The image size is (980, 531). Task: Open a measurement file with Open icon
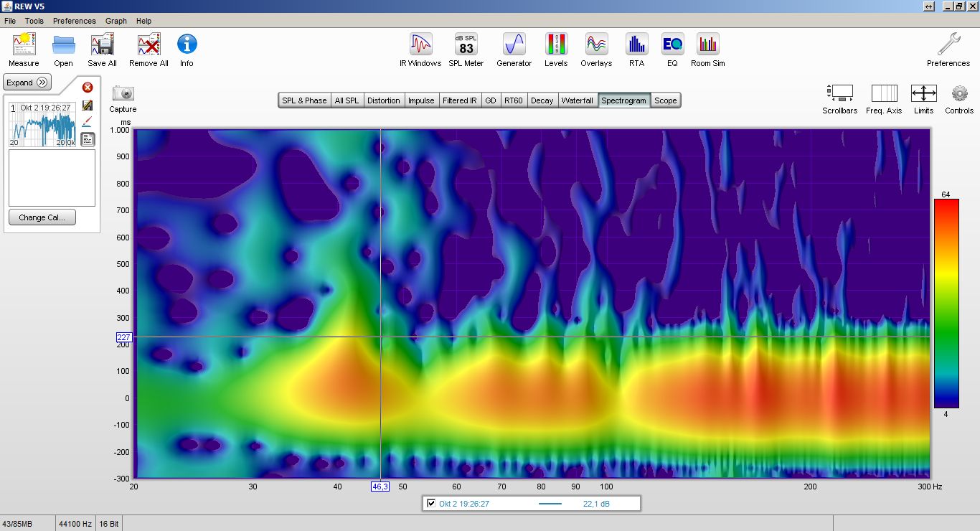(x=64, y=44)
